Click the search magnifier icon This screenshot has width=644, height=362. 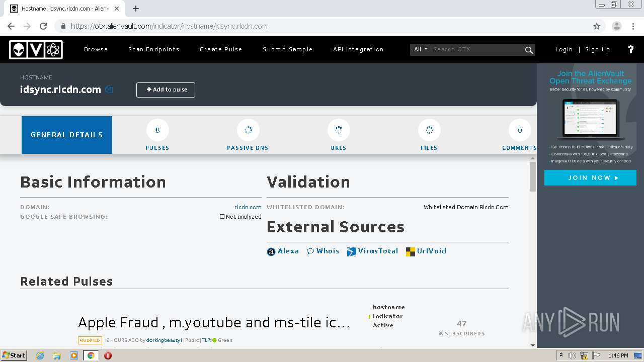coord(529,50)
